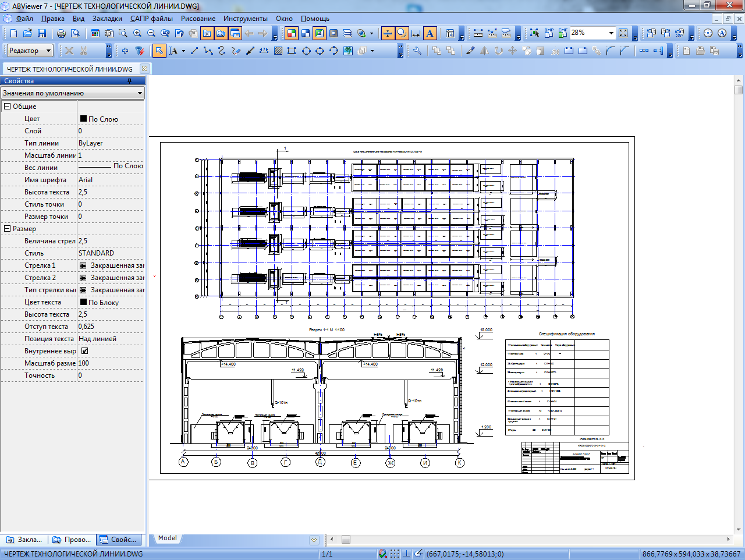Select the Стрелка 1 value field

pyautogui.click(x=111, y=265)
